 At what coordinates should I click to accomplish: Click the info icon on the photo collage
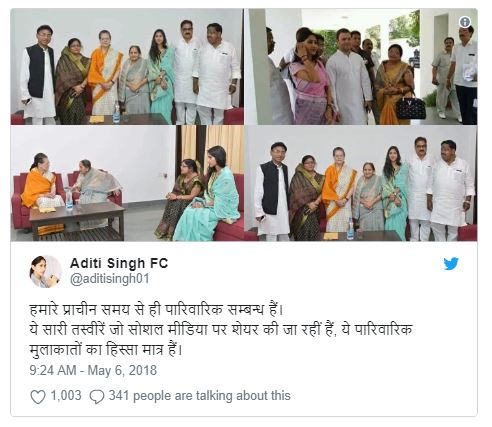[464, 22]
